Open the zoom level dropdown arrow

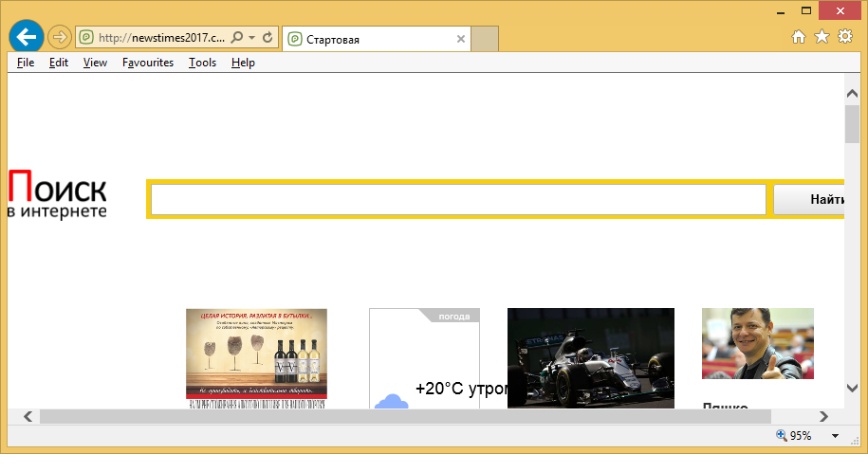(x=836, y=436)
